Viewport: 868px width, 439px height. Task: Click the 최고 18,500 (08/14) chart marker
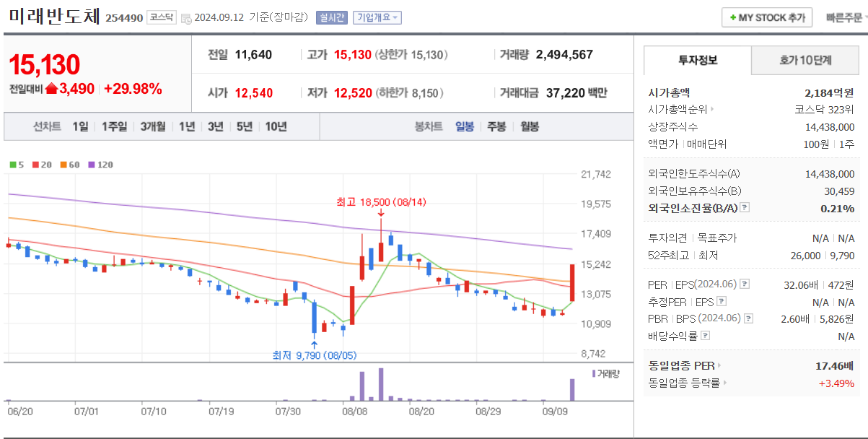coord(381,204)
